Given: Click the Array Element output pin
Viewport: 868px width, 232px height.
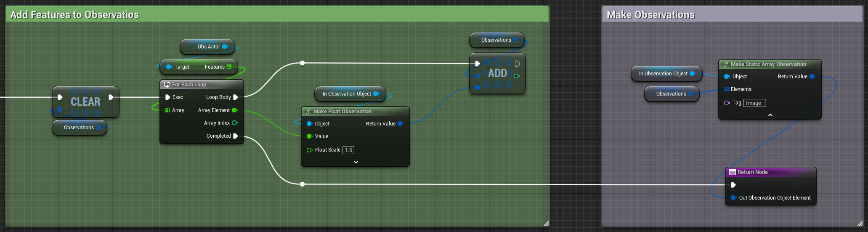Looking at the screenshot, I should 235,110.
